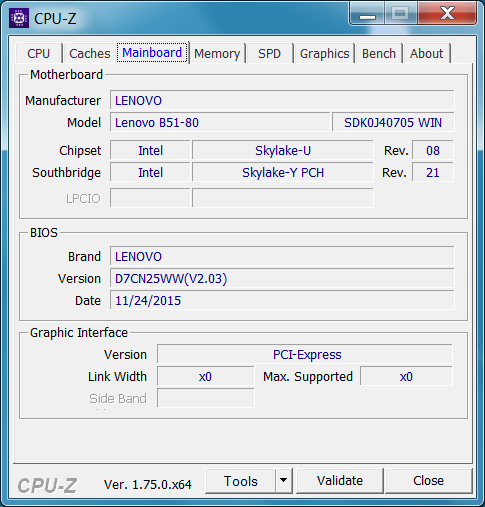Click the BIOS brand LENOVO field

coord(282,256)
